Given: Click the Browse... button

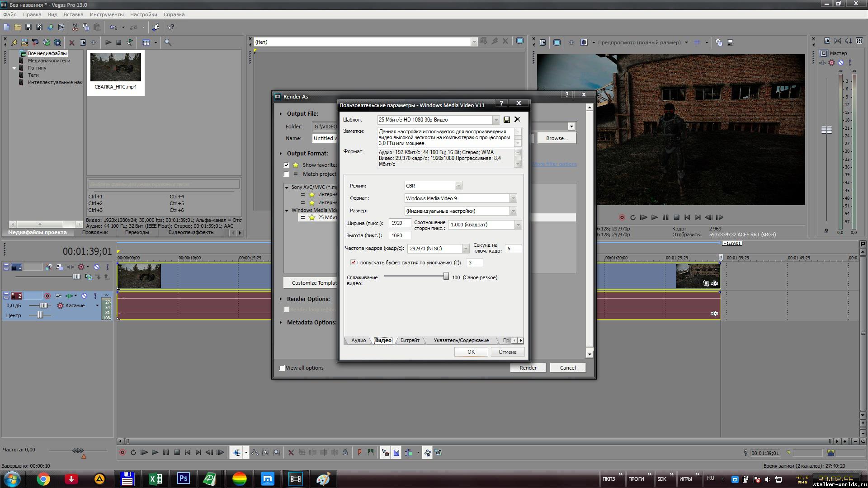Looking at the screenshot, I should tap(557, 138).
